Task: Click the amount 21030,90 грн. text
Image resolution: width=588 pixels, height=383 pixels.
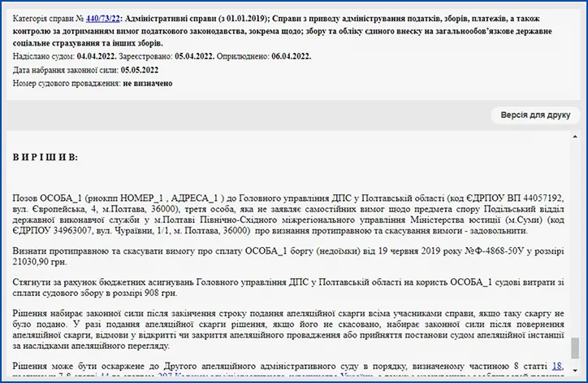Action: (39, 262)
